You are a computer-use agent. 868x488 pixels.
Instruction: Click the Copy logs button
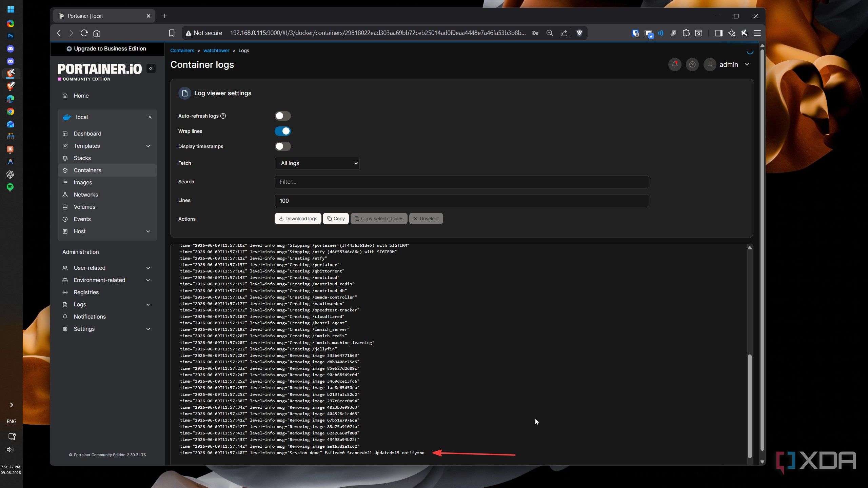tap(336, 219)
